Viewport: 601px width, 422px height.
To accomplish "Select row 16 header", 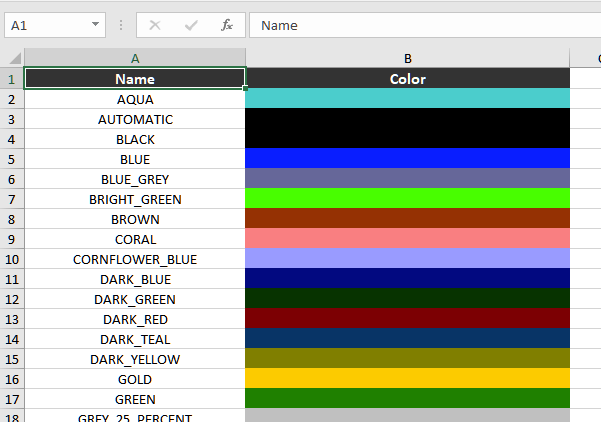I will pyautogui.click(x=11, y=379).
